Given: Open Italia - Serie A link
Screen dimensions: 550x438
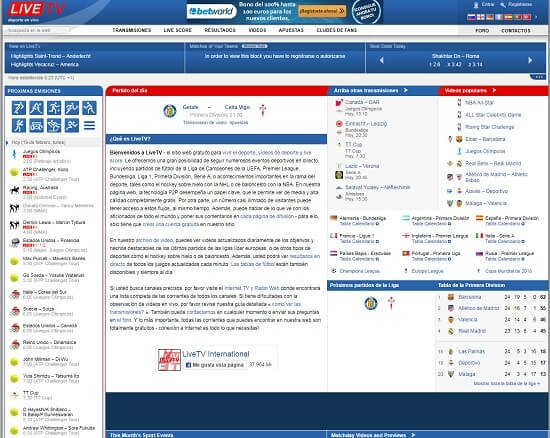Looking at the screenshot, I should pyautogui.click(x=499, y=236).
